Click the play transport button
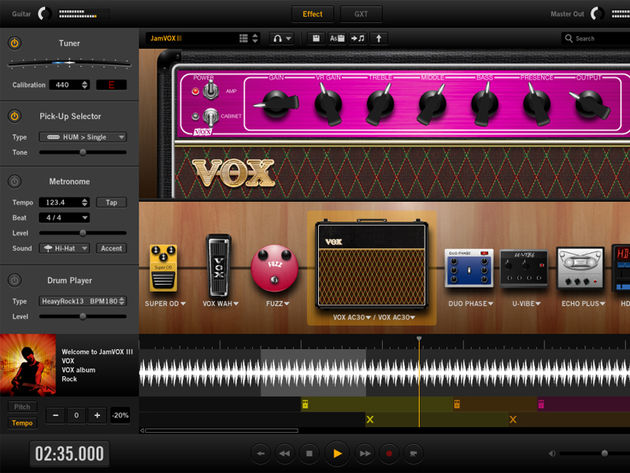The width and height of the screenshot is (630, 473). click(337, 453)
